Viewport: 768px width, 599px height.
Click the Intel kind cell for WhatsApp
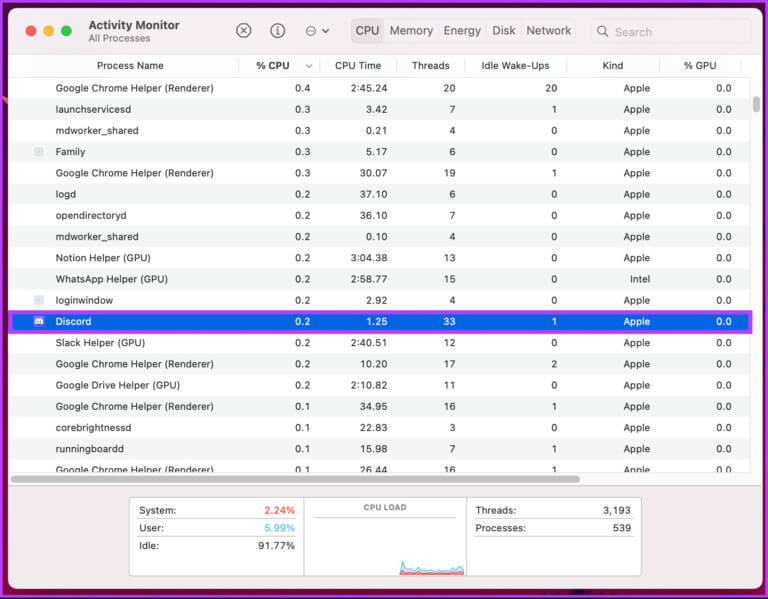coord(640,279)
